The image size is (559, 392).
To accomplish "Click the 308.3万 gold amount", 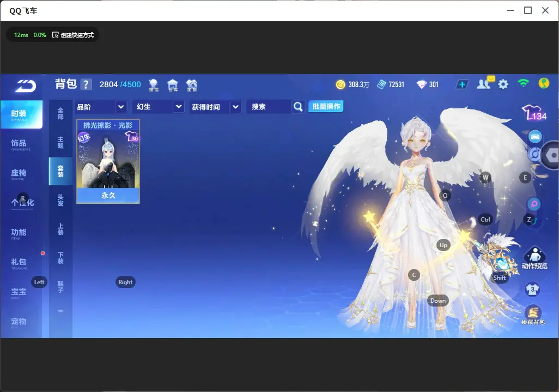I will click(x=359, y=84).
